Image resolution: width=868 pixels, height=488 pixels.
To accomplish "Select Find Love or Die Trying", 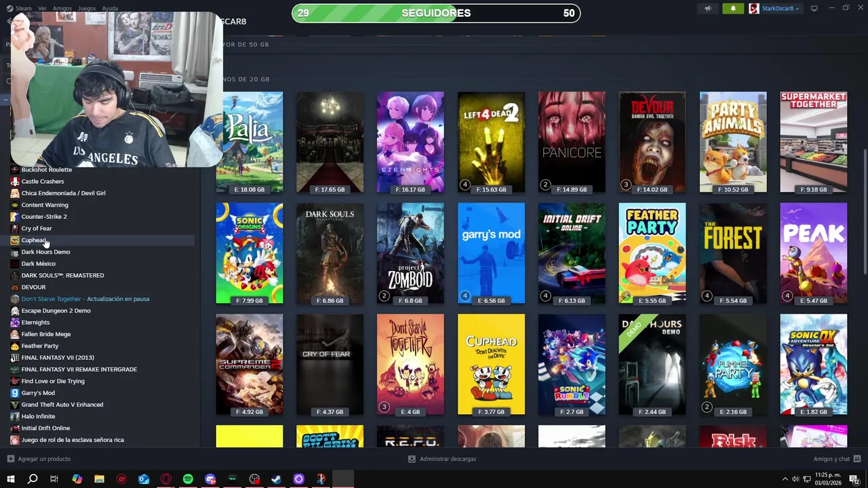I will pos(53,381).
